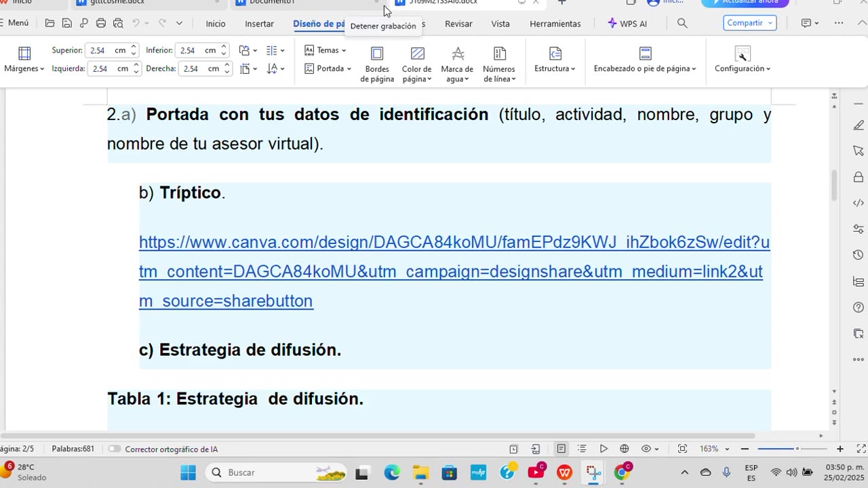Undo the last action

point(136,24)
